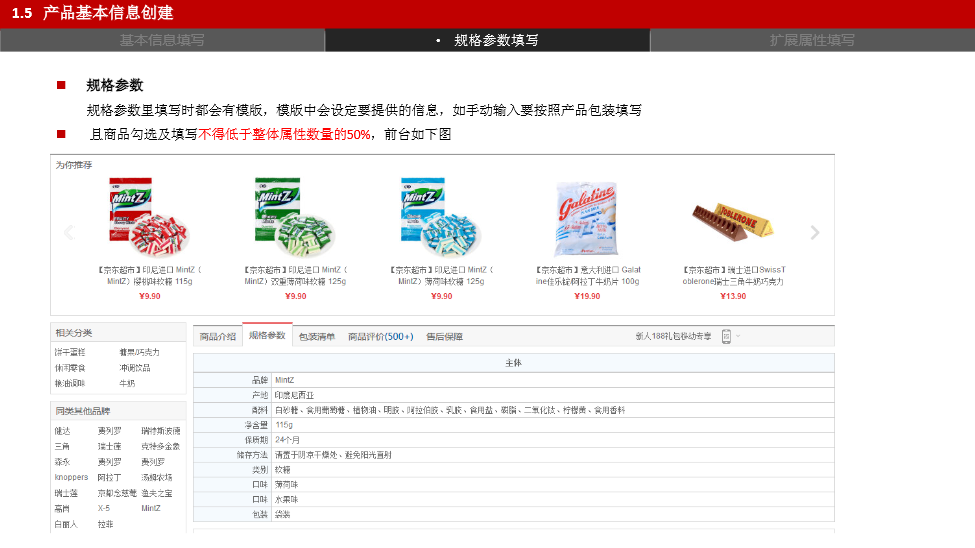The image size is (975, 548).
Task: Switch to the 规格参数 tab
Action: point(267,336)
